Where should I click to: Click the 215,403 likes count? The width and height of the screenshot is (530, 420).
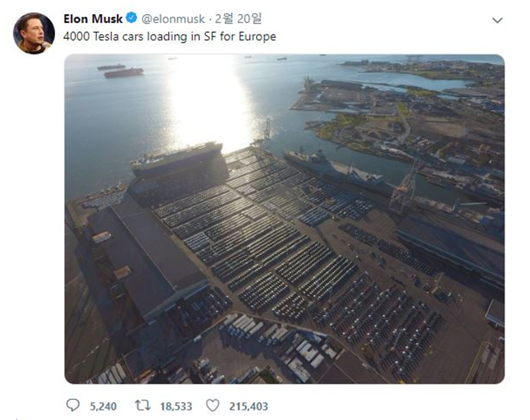tap(248, 407)
